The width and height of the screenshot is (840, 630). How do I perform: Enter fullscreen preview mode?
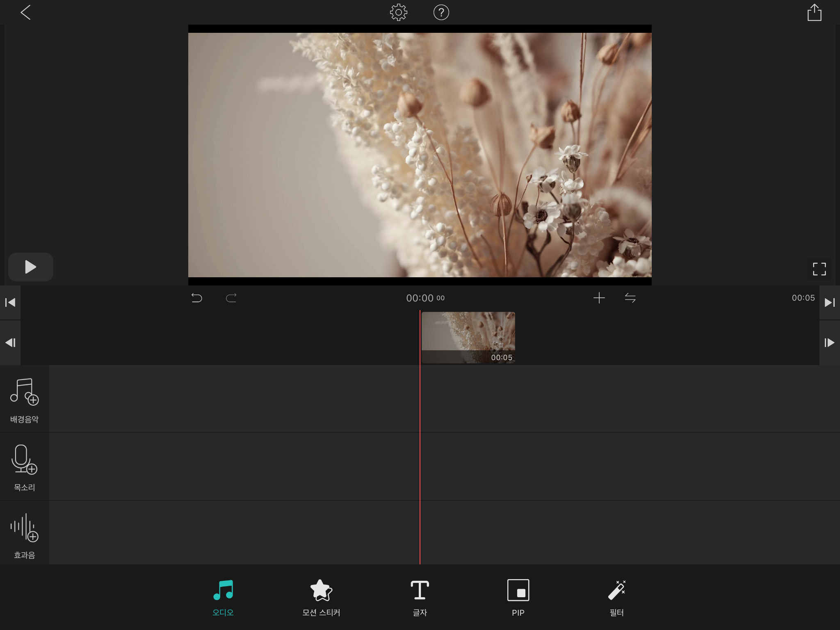point(819,269)
